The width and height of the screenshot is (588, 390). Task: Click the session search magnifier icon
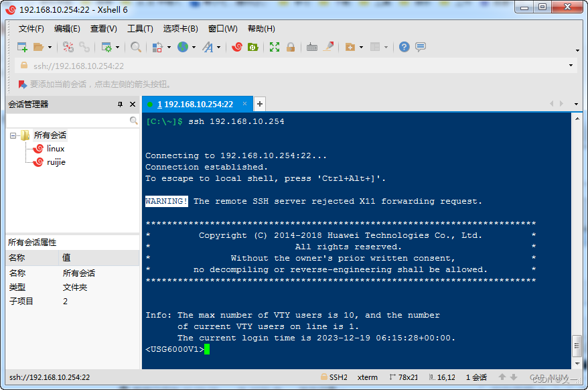[x=133, y=121]
